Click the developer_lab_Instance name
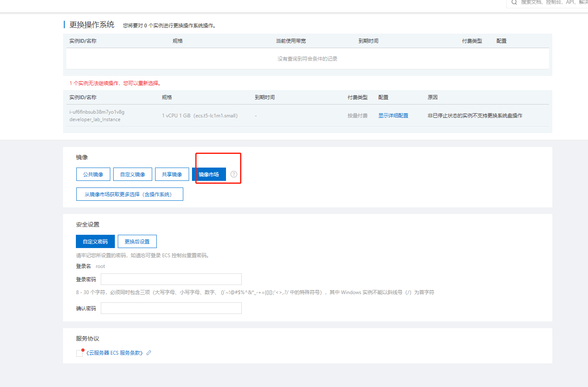The image size is (588, 387). (x=95, y=119)
